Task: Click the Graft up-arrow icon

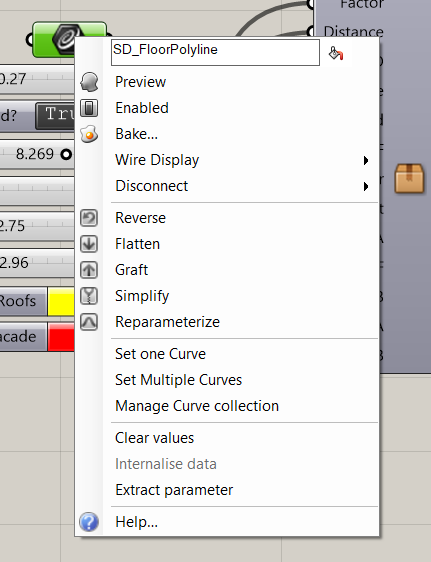Action: [89, 270]
